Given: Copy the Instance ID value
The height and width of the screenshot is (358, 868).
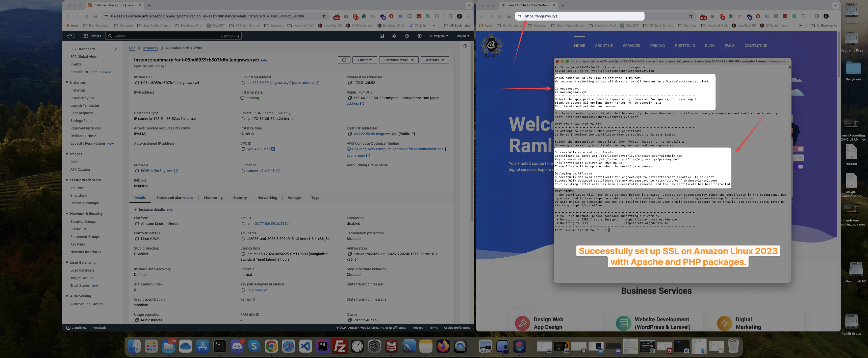Looking at the screenshot, I should [137, 83].
